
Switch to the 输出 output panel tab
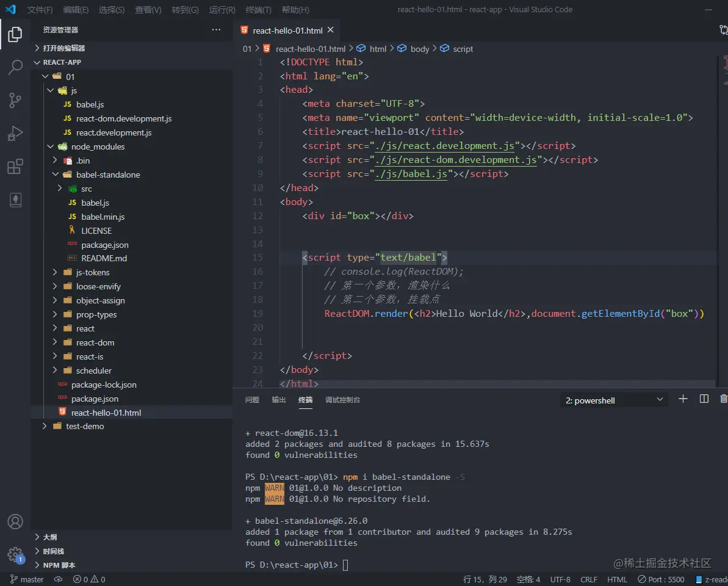279,400
